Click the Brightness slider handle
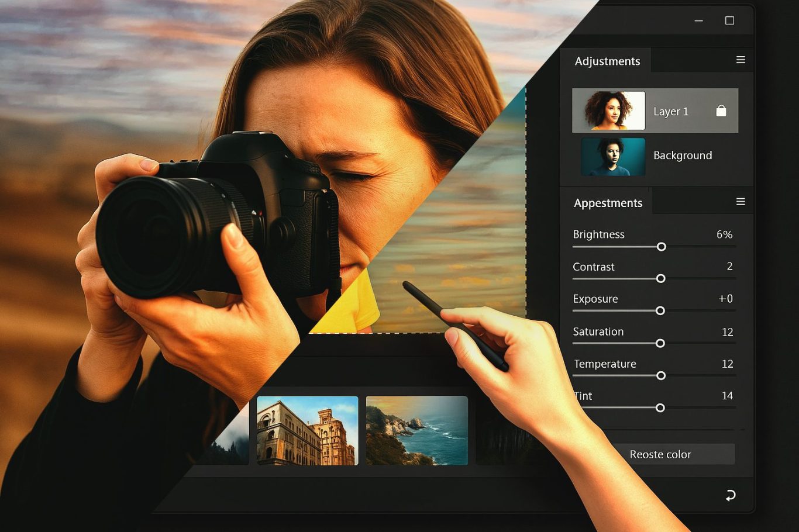Image resolution: width=799 pixels, height=532 pixels. click(x=661, y=247)
